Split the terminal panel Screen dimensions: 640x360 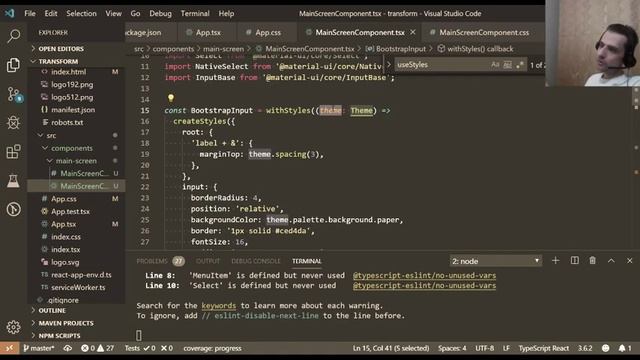[x=574, y=260]
